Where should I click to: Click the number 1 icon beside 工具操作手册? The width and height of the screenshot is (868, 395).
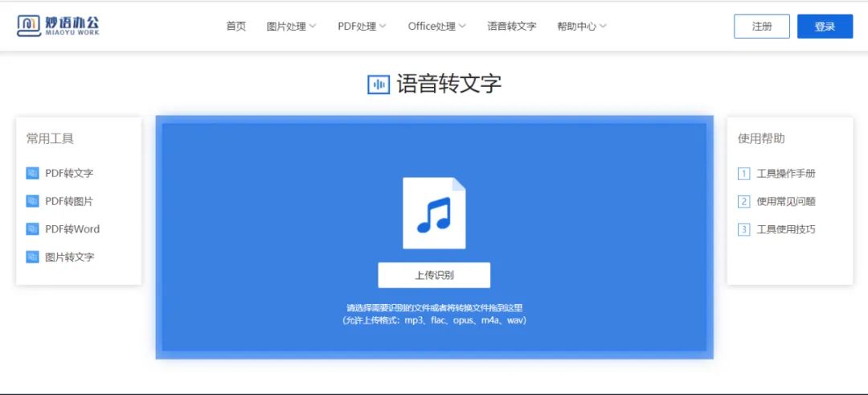[x=743, y=174]
